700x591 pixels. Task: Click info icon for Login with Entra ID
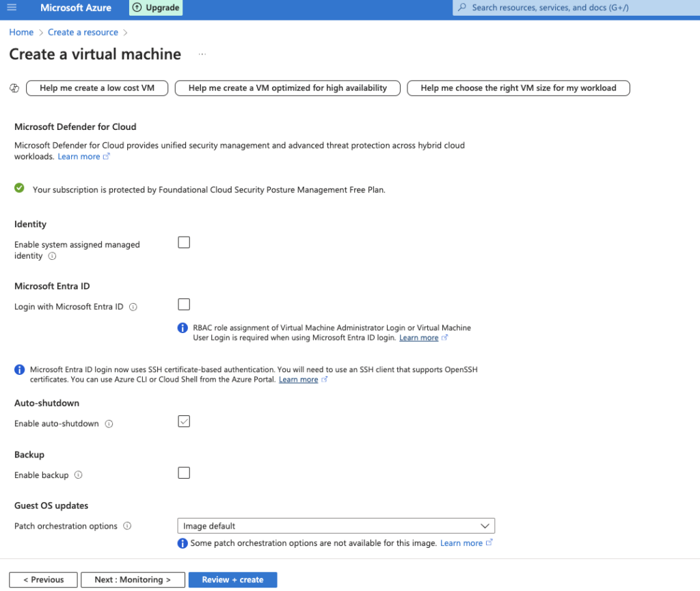click(133, 307)
